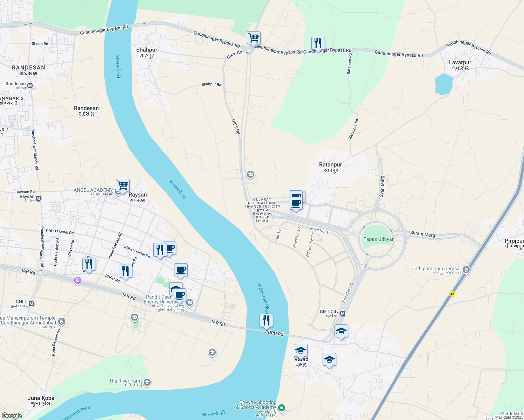Select the restaurant marker on PDPU Rd bridge

pyautogui.click(x=266, y=321)
